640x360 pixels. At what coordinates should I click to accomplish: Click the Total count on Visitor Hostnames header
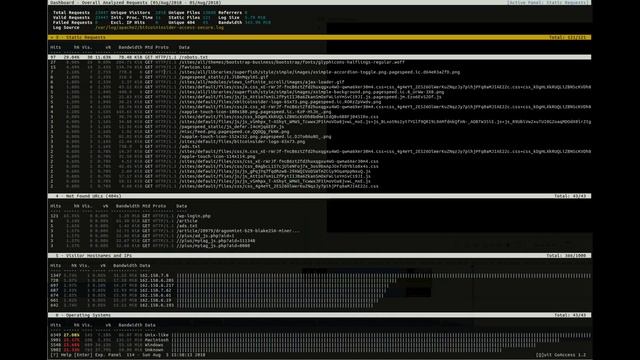coord(566,256)
